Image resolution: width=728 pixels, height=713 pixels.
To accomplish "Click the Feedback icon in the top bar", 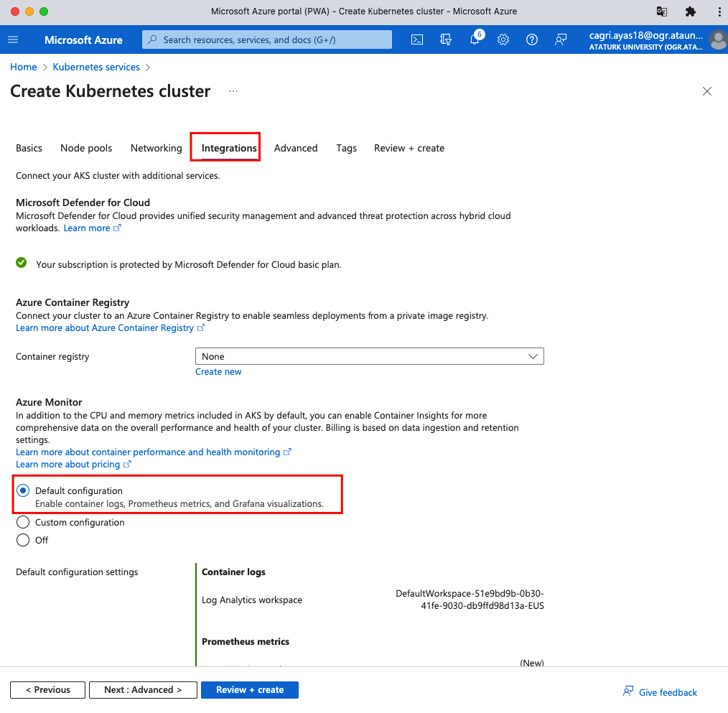I will pos(561,39).
